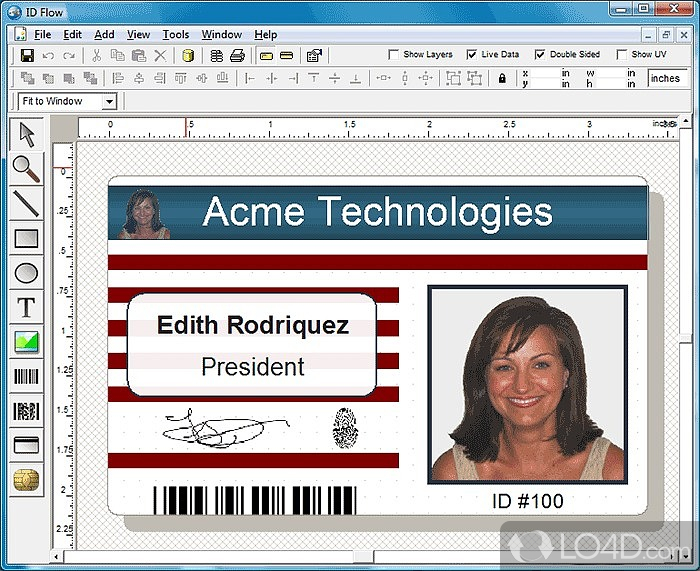This screenshot has width=700, height=571.
Task: Open the File menu
Action: click(42, 34)
